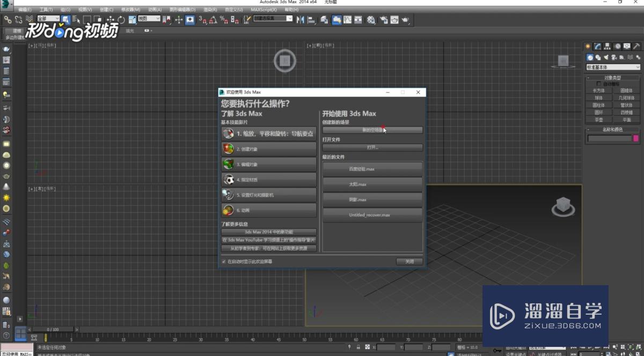
Task: Click the Mirror tool in main toolbar
Action: coord(299,20)
